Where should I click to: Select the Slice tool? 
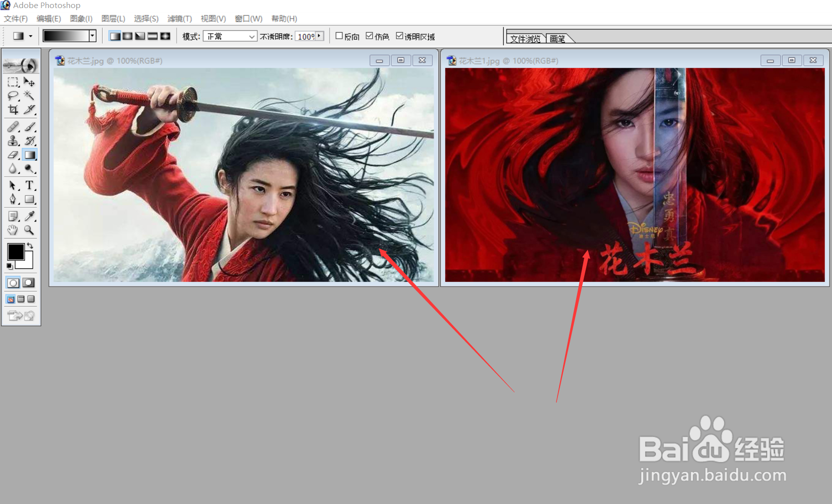tap(30, 109)
